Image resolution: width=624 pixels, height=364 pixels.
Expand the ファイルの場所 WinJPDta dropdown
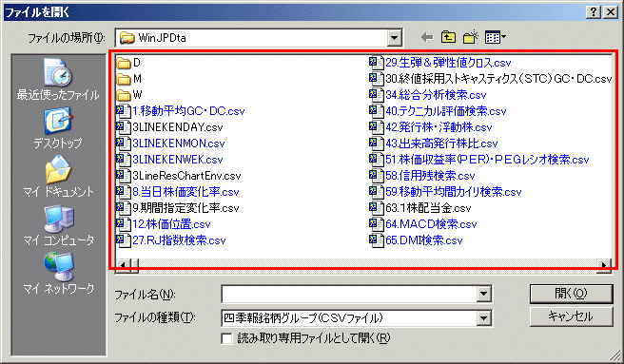(394, 38)
